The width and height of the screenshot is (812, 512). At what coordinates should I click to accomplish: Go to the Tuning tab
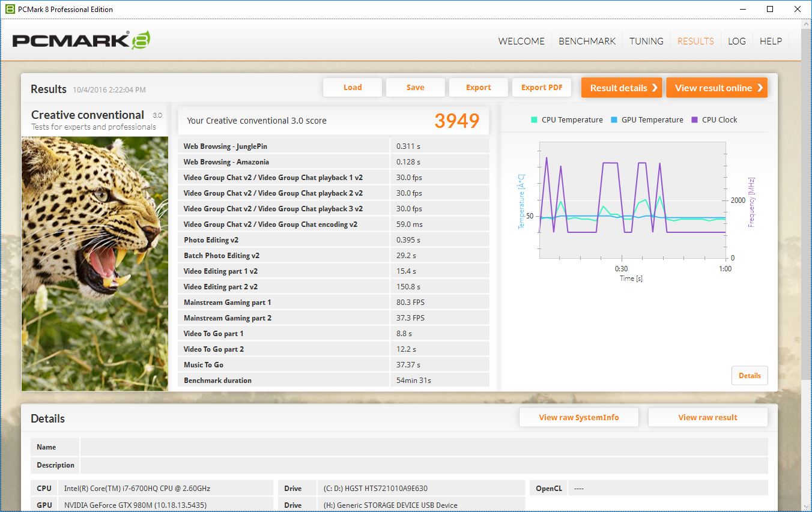[646, 41]
